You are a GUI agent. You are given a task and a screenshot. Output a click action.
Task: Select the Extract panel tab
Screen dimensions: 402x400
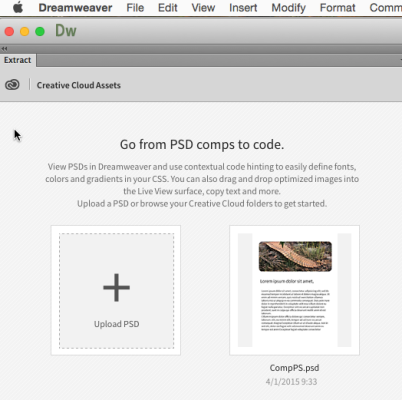pyautogui.click(x=17, y=60)
